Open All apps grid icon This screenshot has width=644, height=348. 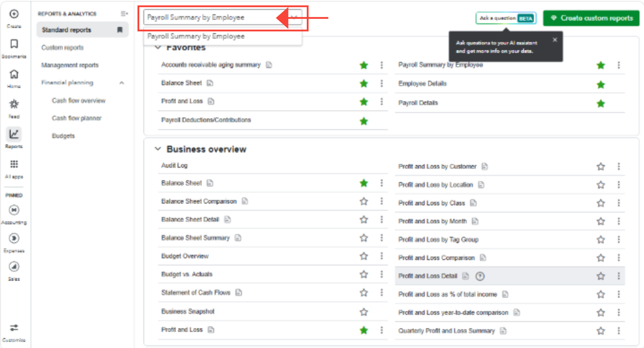click(x=14, y=164)
